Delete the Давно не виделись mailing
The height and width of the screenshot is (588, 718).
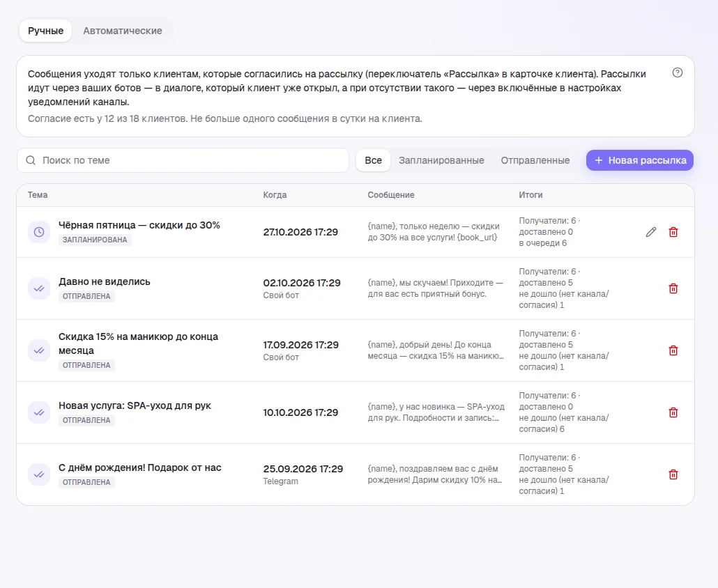[x=673, y=288]
